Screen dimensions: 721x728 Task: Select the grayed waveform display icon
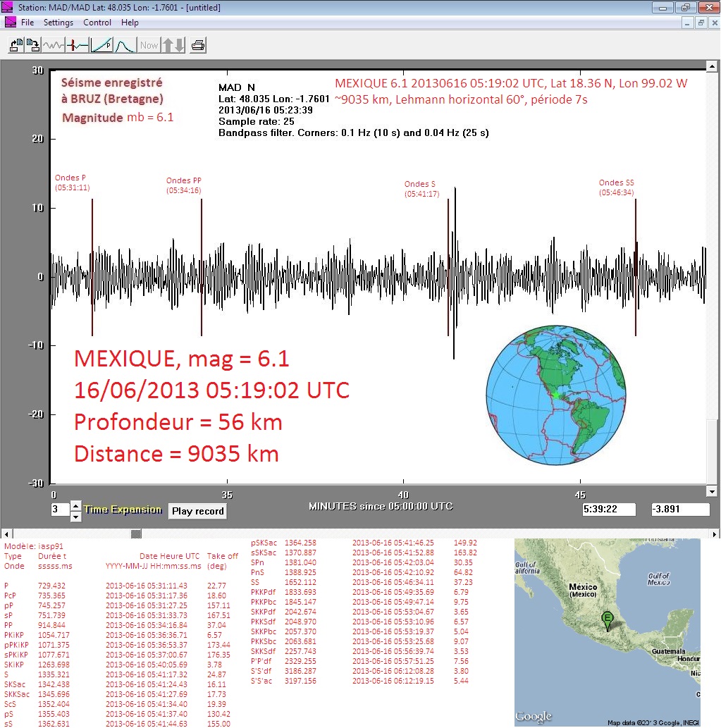54,46
